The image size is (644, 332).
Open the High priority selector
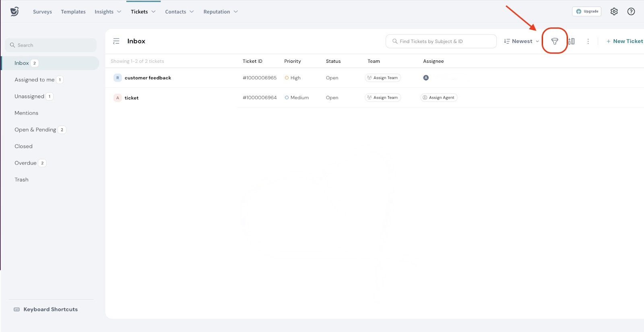293,78
